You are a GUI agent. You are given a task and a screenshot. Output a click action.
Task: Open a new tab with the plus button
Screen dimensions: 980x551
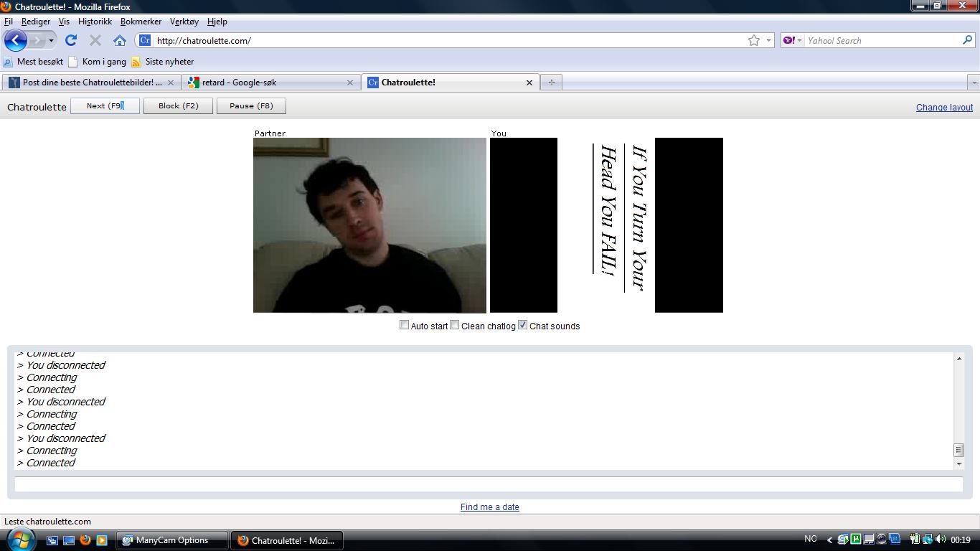(551, 83)
